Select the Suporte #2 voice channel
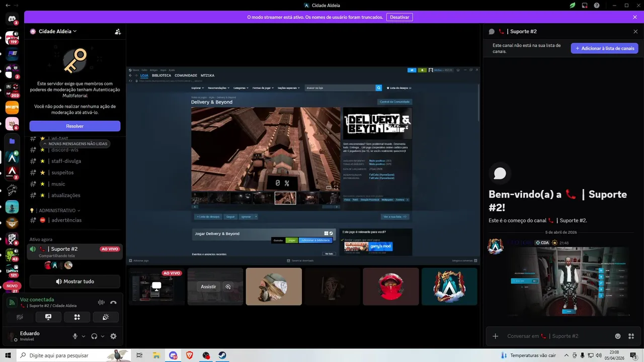The width and height of the screenshot is (644, 362). 74,252
